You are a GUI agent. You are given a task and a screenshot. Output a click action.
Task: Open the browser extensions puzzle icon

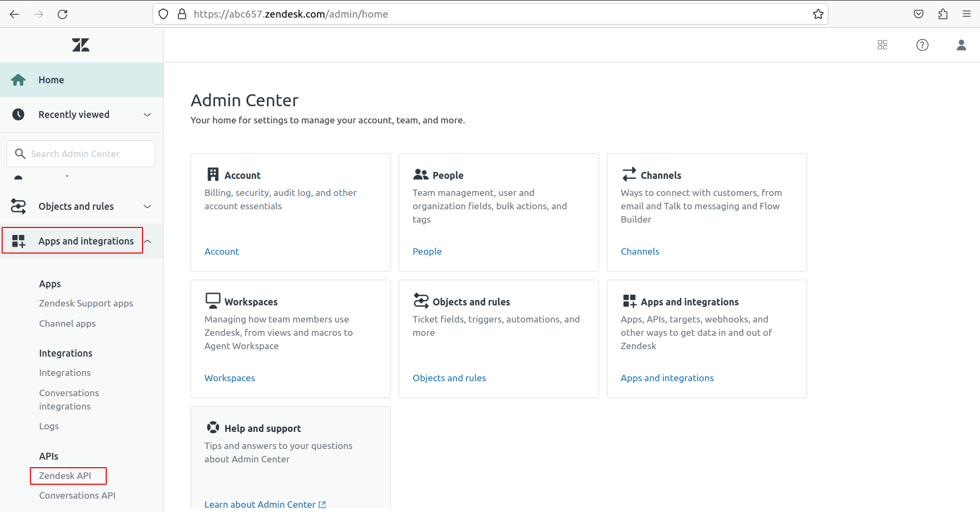pos(943,14)
